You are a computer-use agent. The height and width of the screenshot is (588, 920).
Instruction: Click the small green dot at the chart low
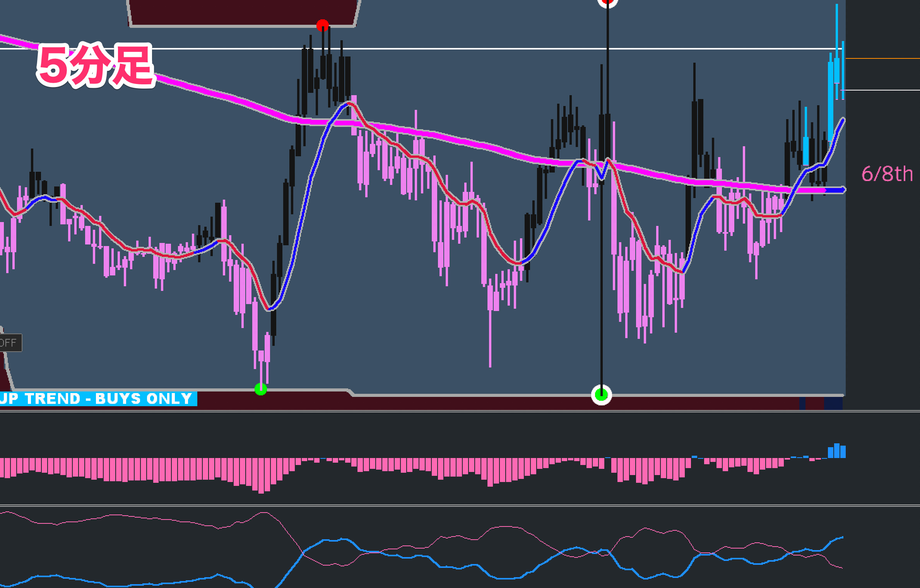(261, 389)
